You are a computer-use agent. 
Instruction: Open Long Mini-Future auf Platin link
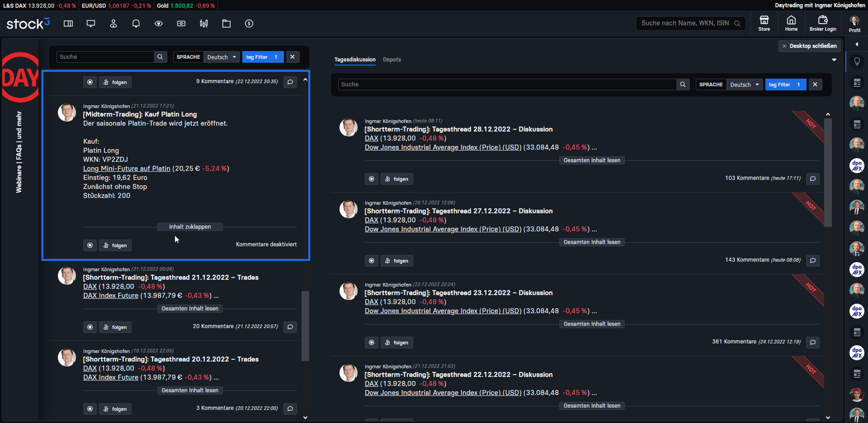(x=127, y=168)
